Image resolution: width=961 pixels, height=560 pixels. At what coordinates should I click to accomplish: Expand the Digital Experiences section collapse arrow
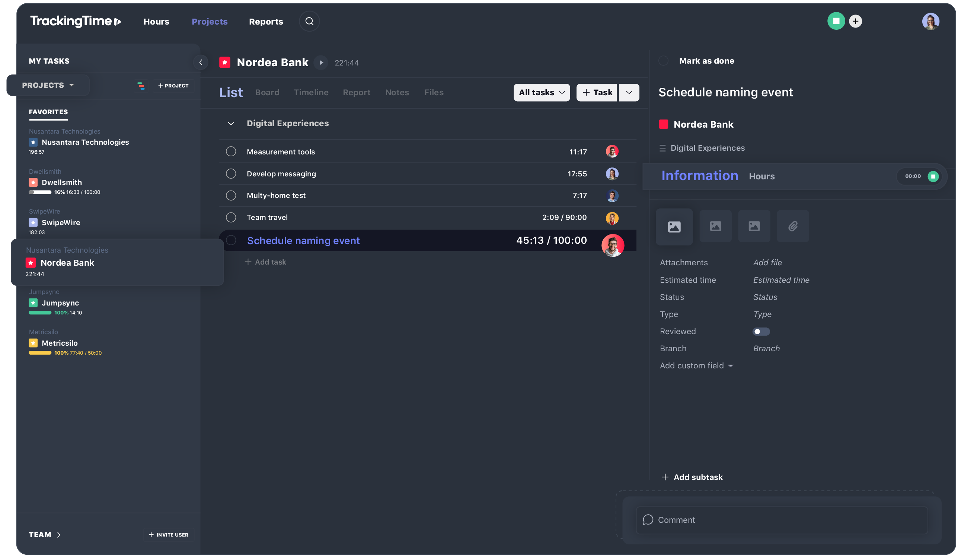(230, 123)
